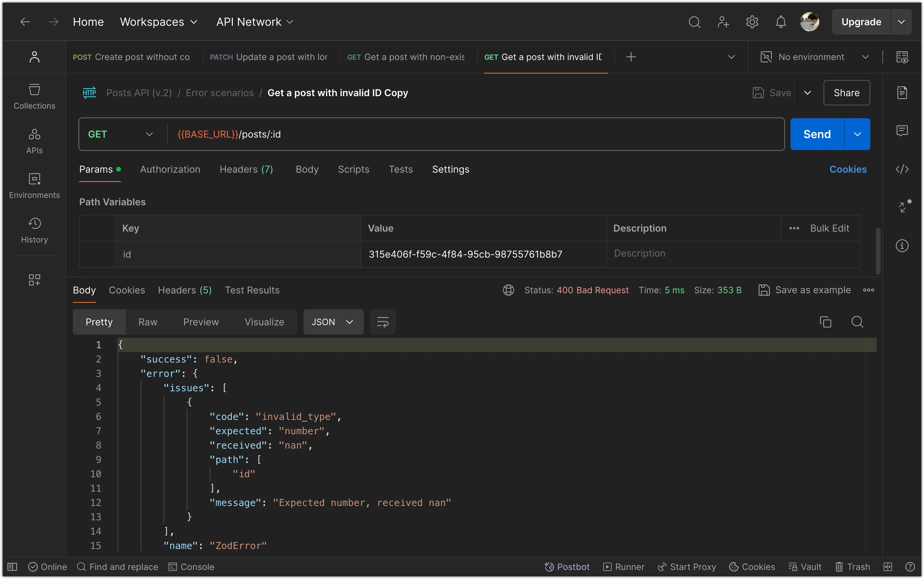Change the GET method dropdown
Image resolution: width=924 pixels, height=579 pixels.
[120, 134]
